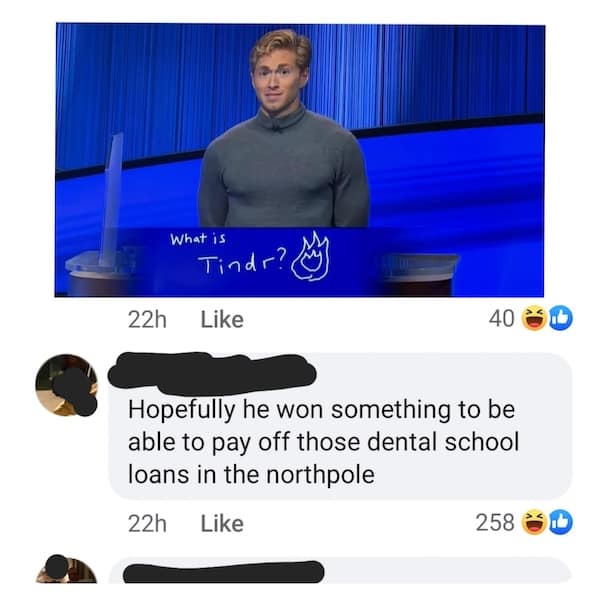
Task: Open the posted game show image
Action: pos(300,160)
